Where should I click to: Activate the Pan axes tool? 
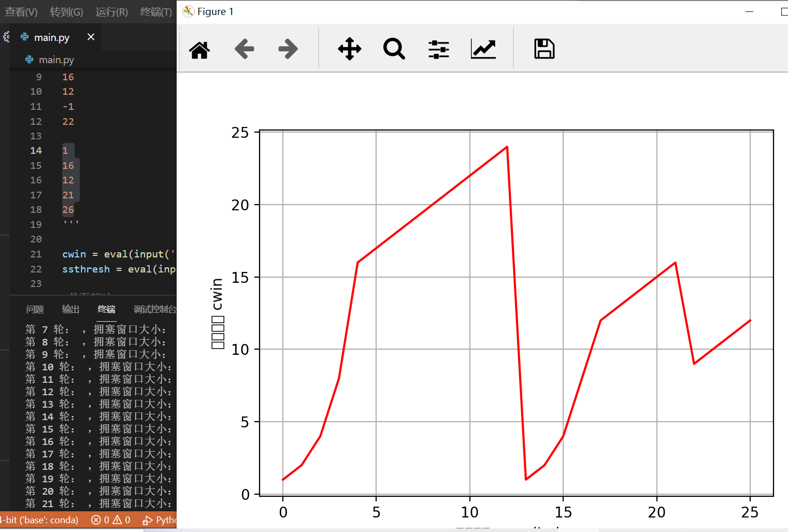click(x=350, y=49)
